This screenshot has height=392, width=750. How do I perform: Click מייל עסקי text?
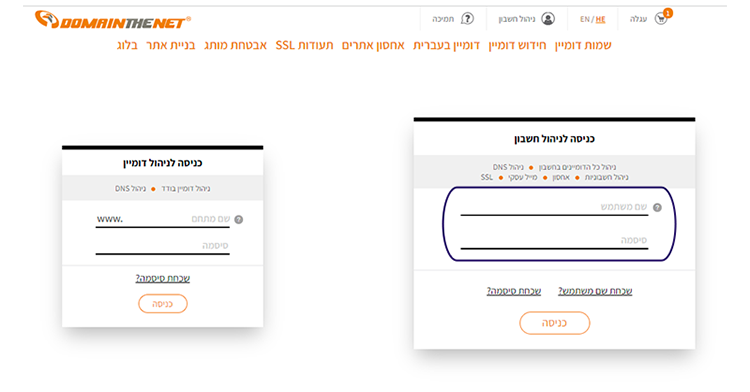[523, 177]
